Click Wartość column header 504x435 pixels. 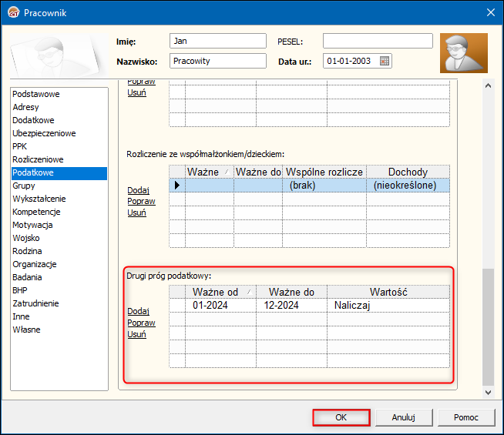click(388, 292)
